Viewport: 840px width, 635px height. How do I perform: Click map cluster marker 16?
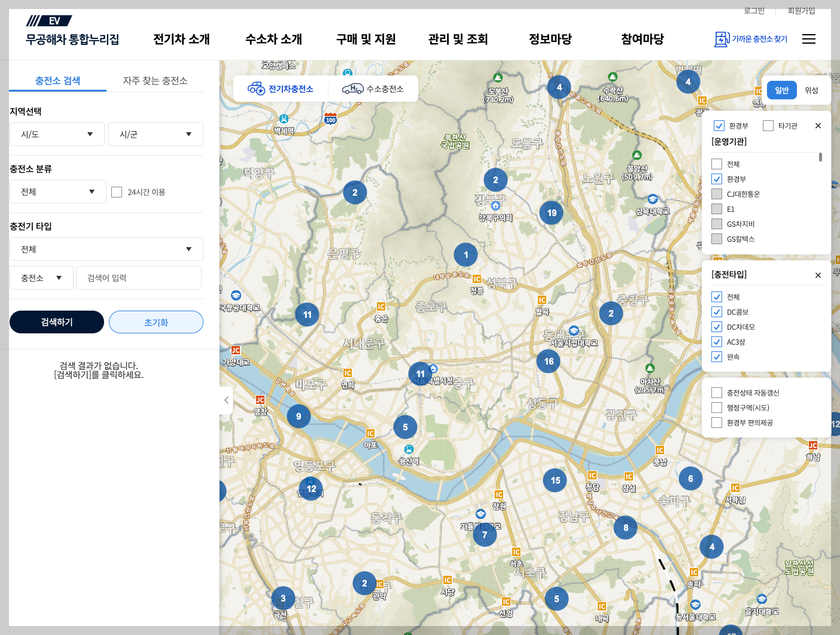(x=549, y=361)
